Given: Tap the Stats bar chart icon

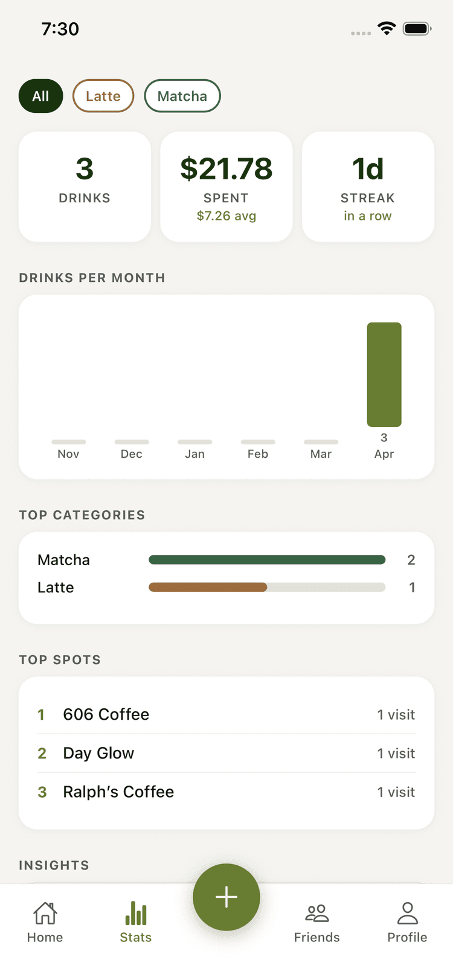Looking at the screenshot, I should pyautogui.click(x=136, y=913).
